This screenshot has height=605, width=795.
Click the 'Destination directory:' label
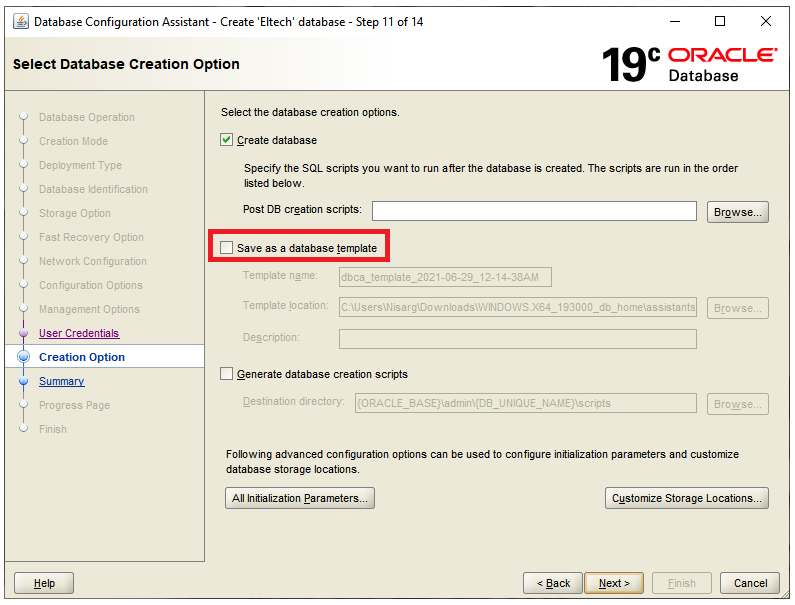[294, 402]
